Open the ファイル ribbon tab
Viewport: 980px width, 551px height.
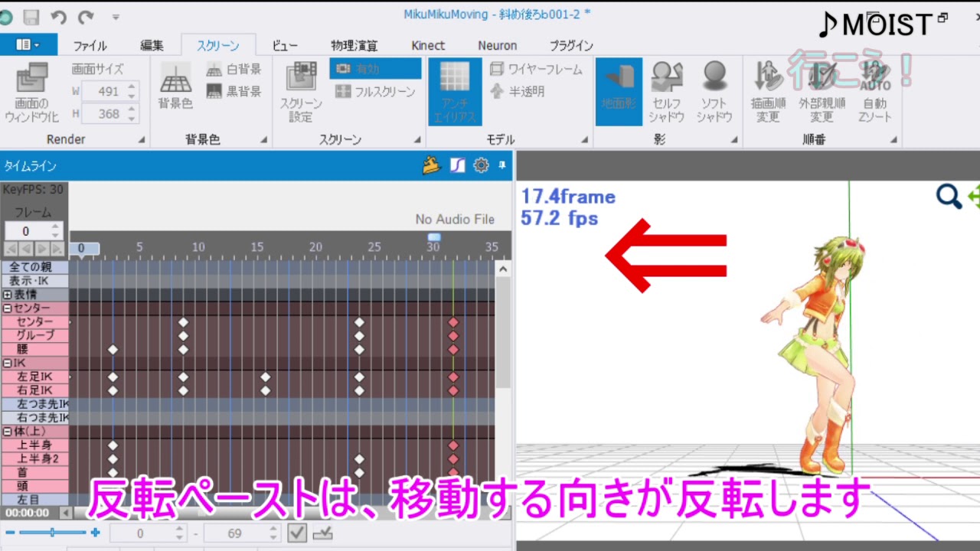pyautogui.click(x=90, y=45)
